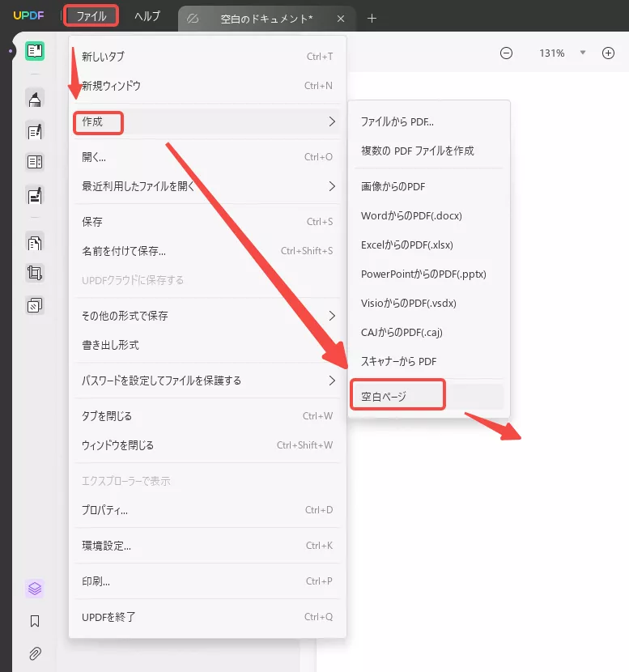The height and width of the screenshot is (672, 629).
Task: Choose UPDFを終了 menu item
Action: click(x=207, y=617)
